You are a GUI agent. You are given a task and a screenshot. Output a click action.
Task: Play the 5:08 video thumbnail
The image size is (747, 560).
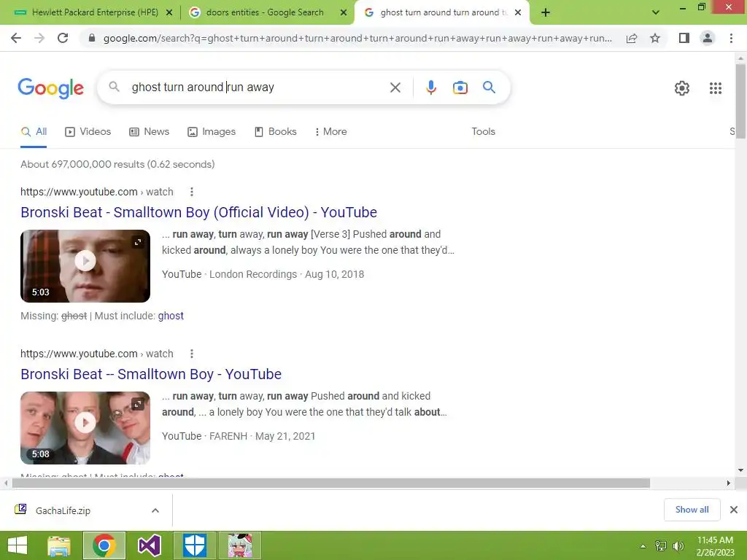85,423
